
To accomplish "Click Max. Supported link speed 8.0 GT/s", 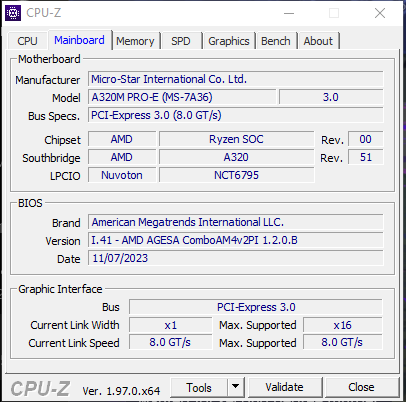I will pos(343,343).
